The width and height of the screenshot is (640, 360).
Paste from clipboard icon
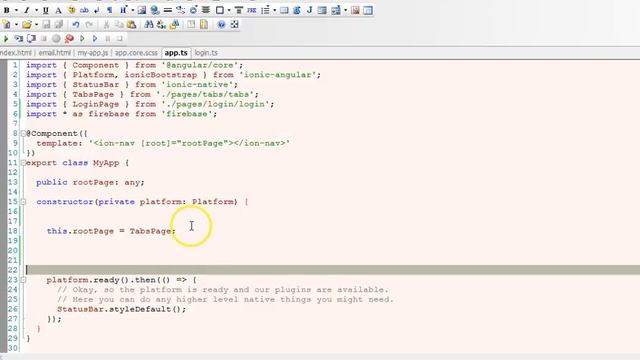(x=131, y=24)
